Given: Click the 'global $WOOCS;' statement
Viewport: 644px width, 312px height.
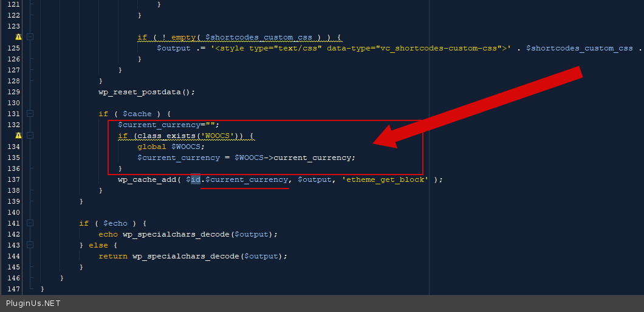Looking at the screenshot, I should tap(171, 147).
